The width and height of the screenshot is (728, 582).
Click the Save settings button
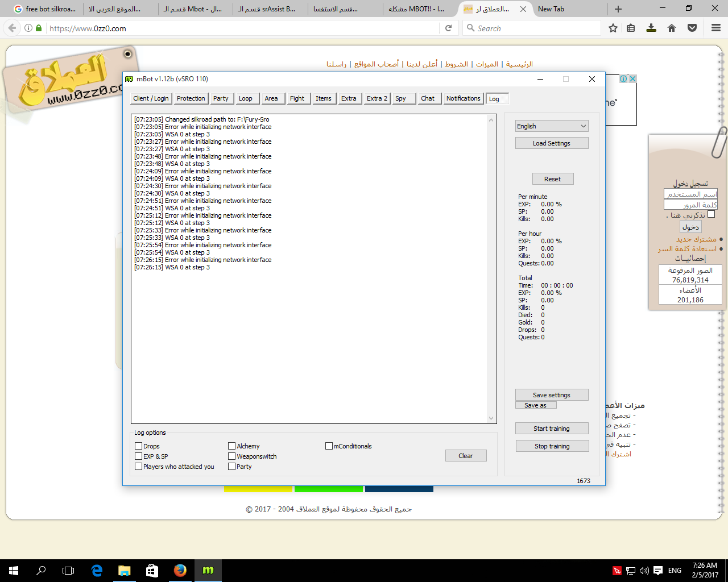pos(552,395)
